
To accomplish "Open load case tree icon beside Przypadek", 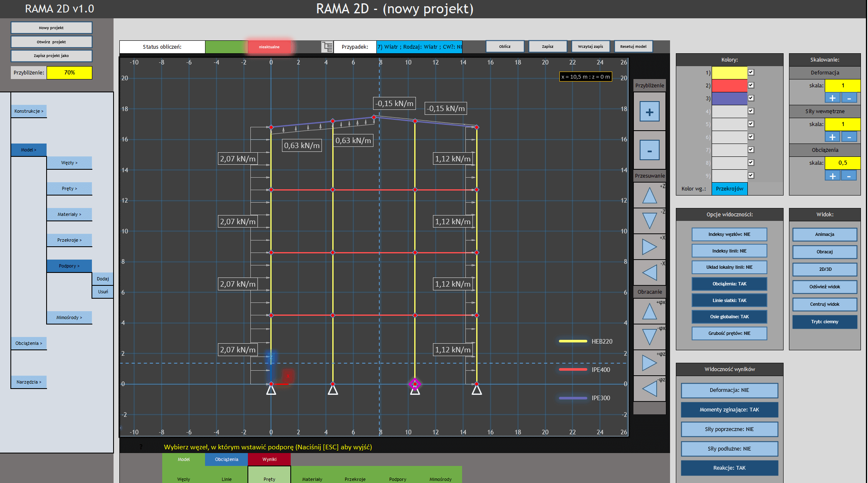I will (327, 47).
